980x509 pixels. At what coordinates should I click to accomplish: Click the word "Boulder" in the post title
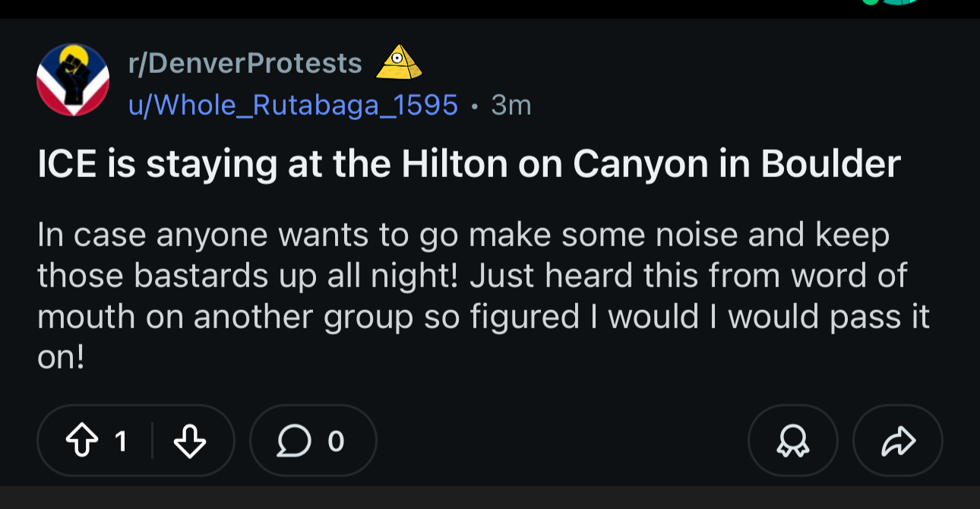coord(830,163)
